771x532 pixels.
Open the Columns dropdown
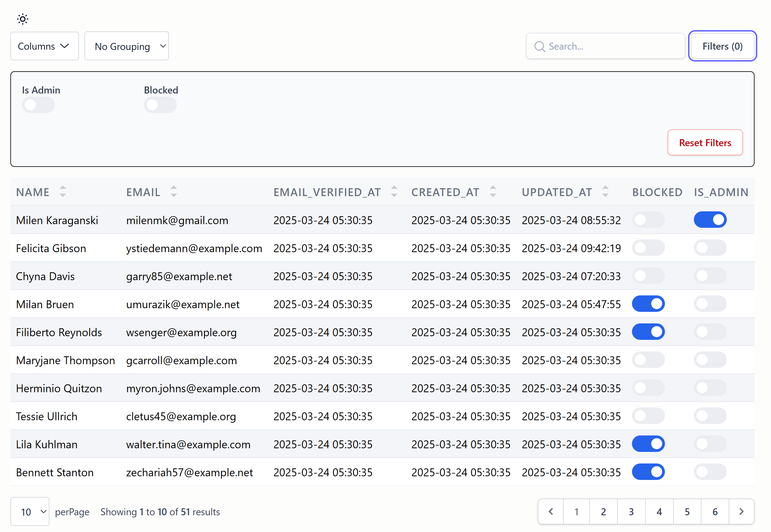[x=45, y=46]
